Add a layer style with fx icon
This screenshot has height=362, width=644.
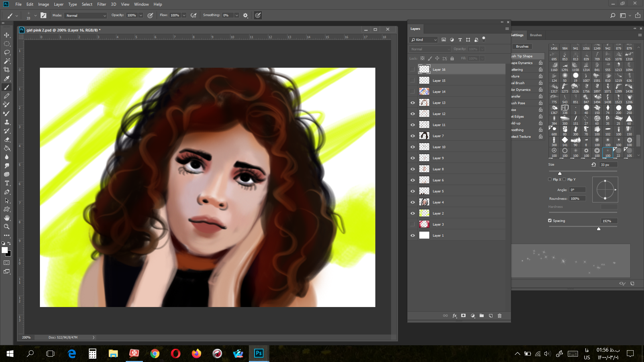pos(454,316)
